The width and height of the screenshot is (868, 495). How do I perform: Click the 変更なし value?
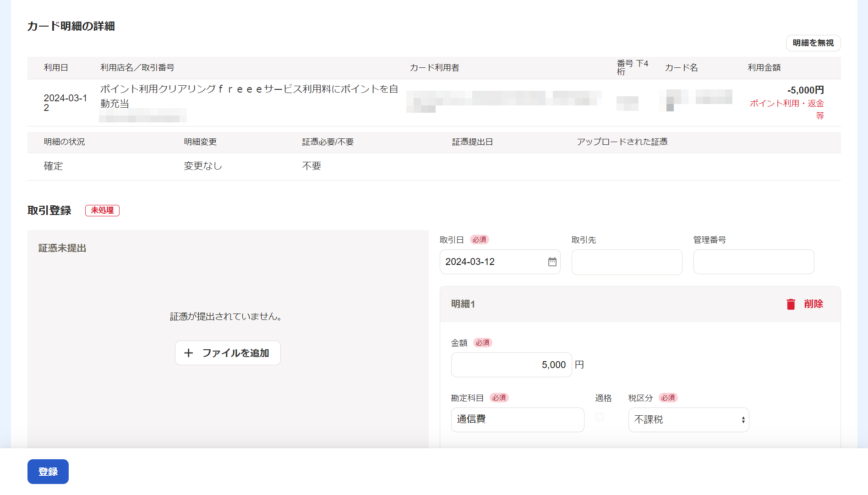click(203, 166)
